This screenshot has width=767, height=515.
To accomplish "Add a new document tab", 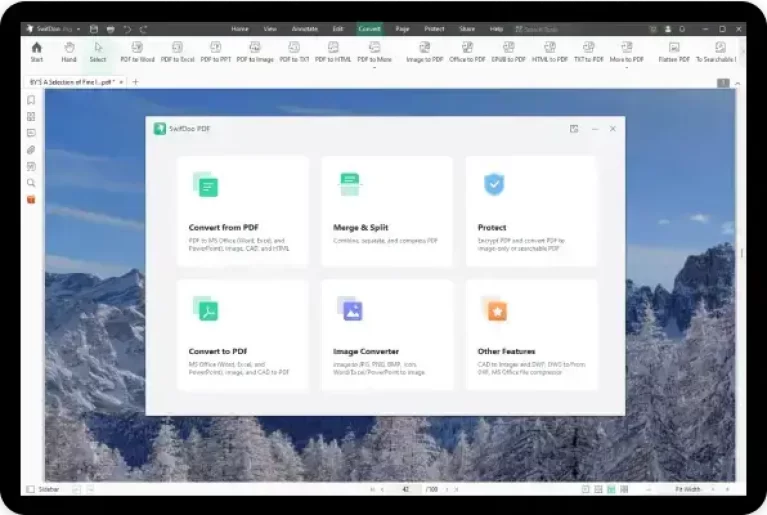I will 135,82.
